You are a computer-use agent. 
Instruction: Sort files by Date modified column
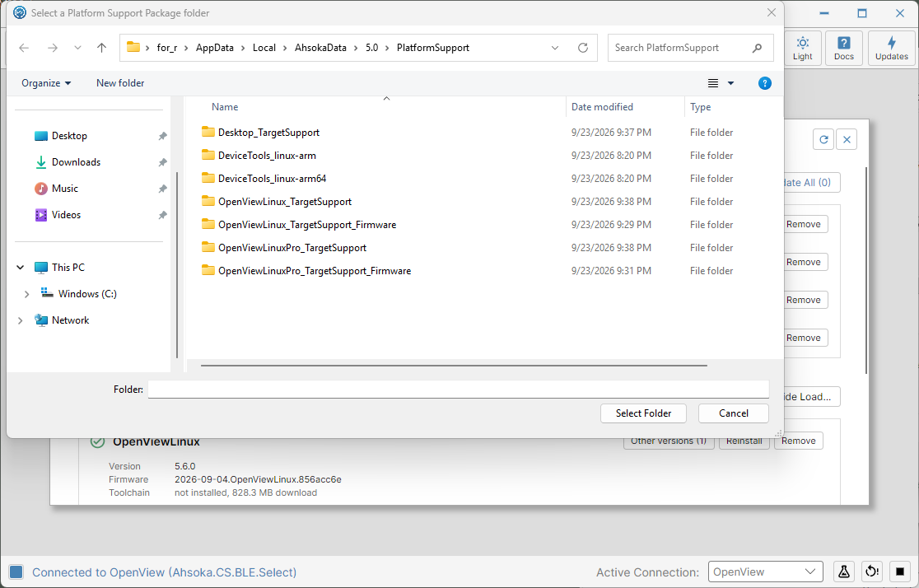pyautogui.click(x=602, y=107)
